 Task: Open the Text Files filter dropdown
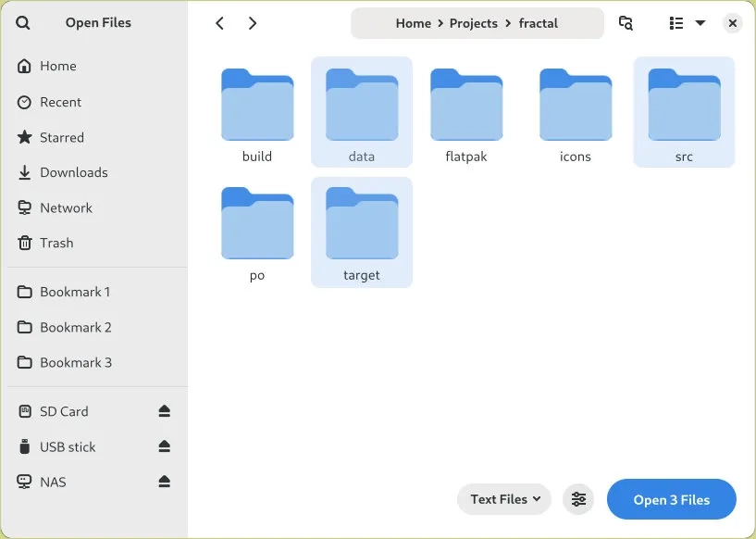point(503,499)
